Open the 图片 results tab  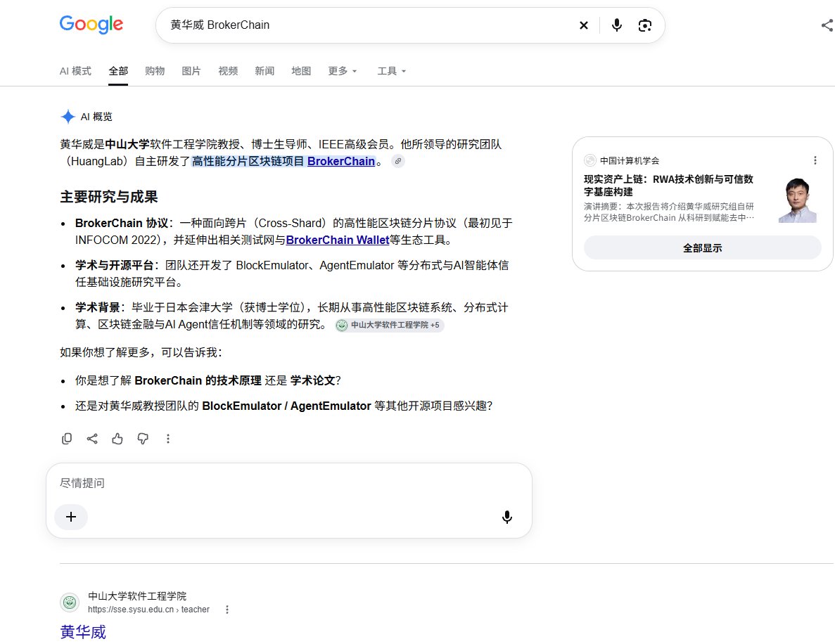[191, 71]
